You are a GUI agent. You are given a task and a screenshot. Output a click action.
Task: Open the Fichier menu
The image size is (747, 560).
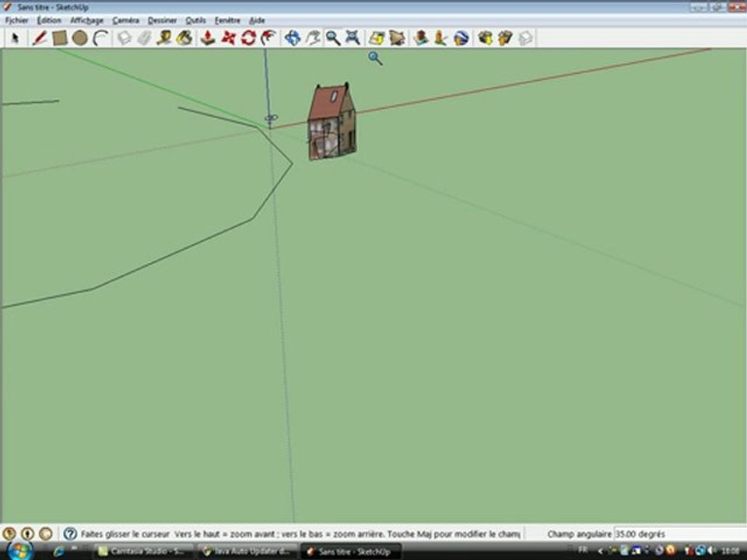pyautogui.click(x=16, y=20)
